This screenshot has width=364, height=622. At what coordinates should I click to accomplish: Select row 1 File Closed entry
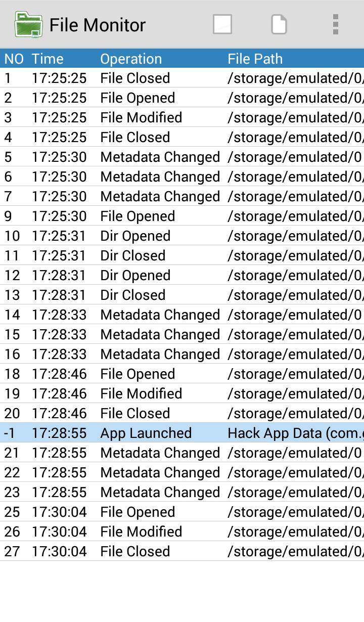[x=182, y=78]
